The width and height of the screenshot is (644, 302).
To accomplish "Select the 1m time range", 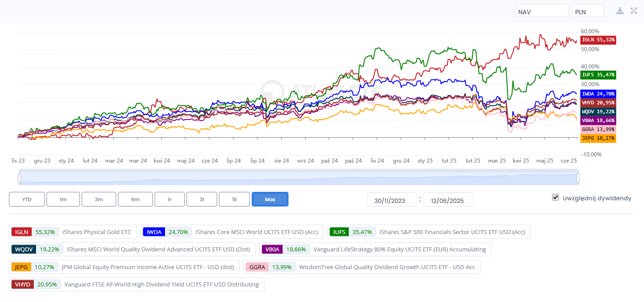I will pos(63,199).
